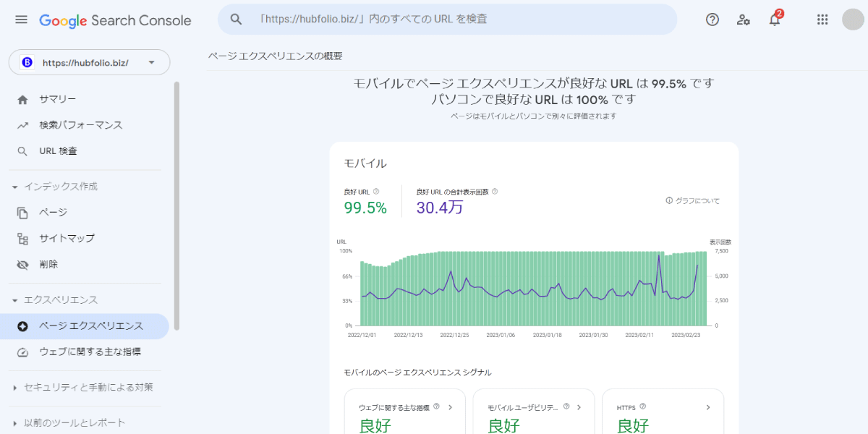
Task: Click the URL inspection search field
Action: (447, 20)
